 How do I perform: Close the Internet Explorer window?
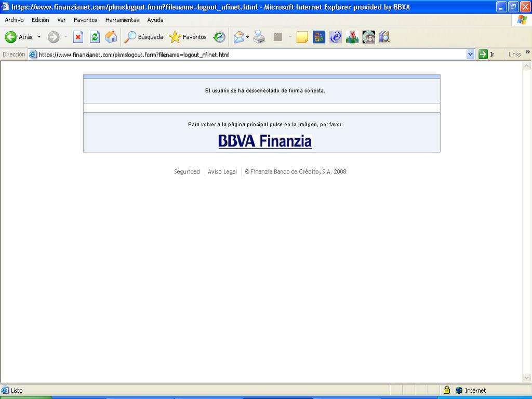point(525,7)
